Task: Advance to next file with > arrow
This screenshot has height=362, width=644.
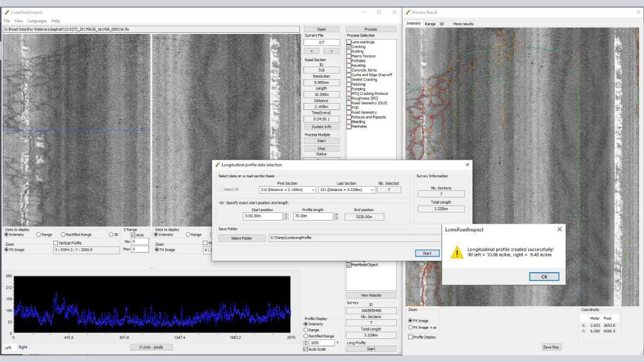Action: click(x=331, y=51)
